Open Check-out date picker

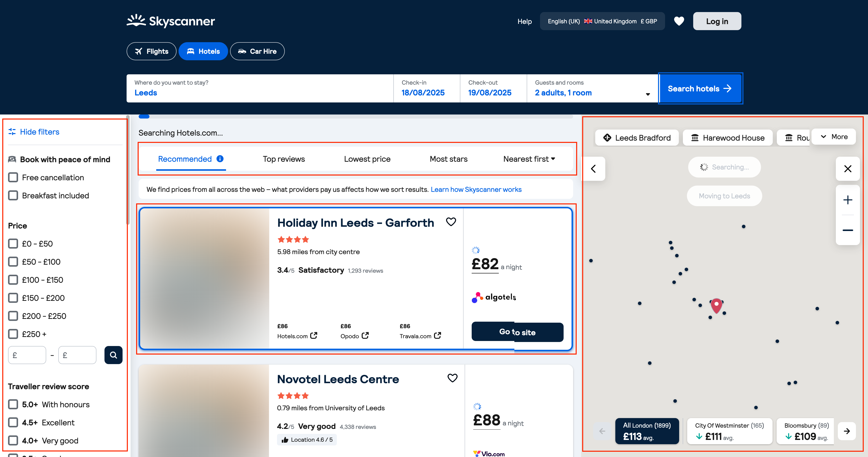[493, 88]
